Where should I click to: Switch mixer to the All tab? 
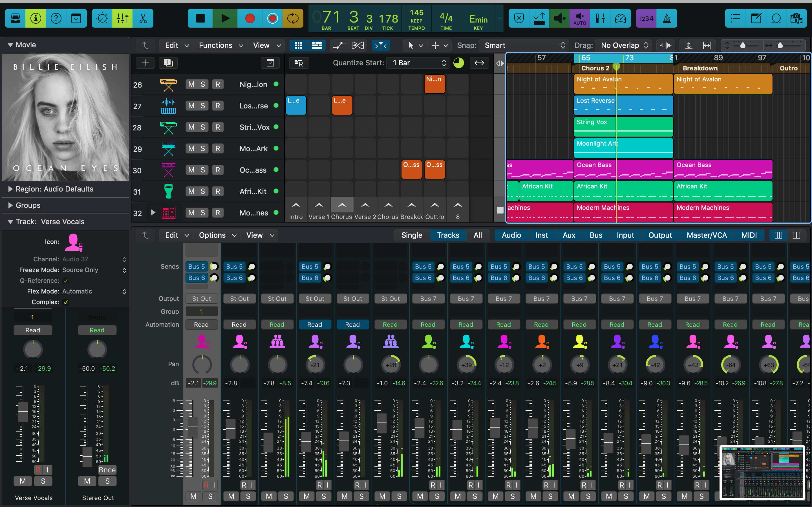(x=477, y=235)
